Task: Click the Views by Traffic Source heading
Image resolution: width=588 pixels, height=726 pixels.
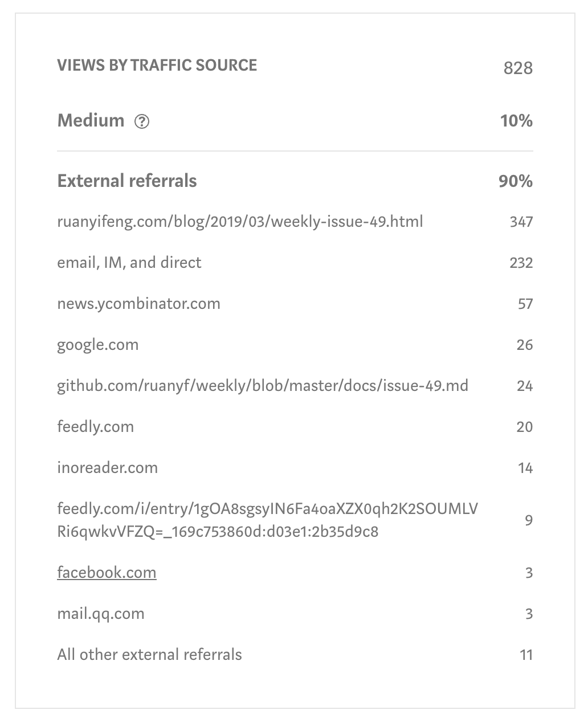Action: click(x=157, y=65)
